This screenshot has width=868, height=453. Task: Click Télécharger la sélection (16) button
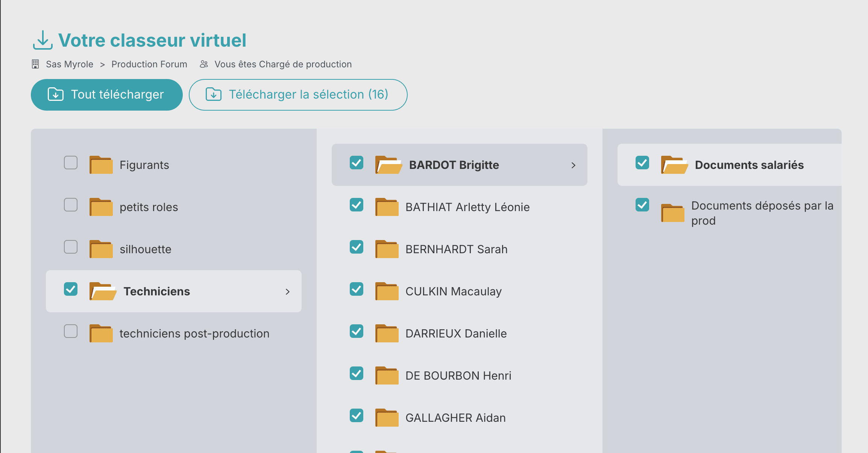coord(298,95)
